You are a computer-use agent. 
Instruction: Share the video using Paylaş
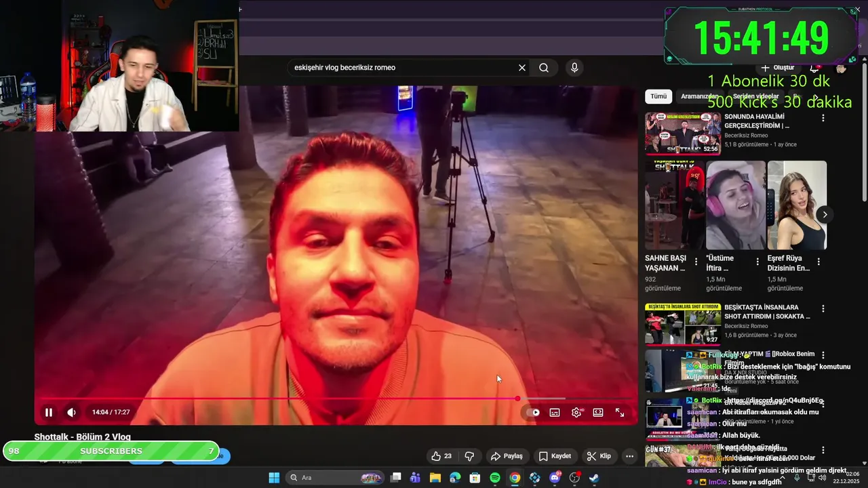pos(507,456)
